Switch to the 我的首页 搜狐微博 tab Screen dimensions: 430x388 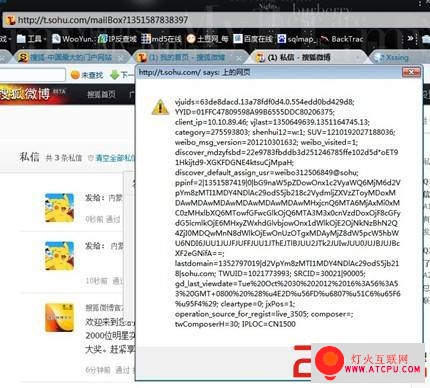click(188, 57)
